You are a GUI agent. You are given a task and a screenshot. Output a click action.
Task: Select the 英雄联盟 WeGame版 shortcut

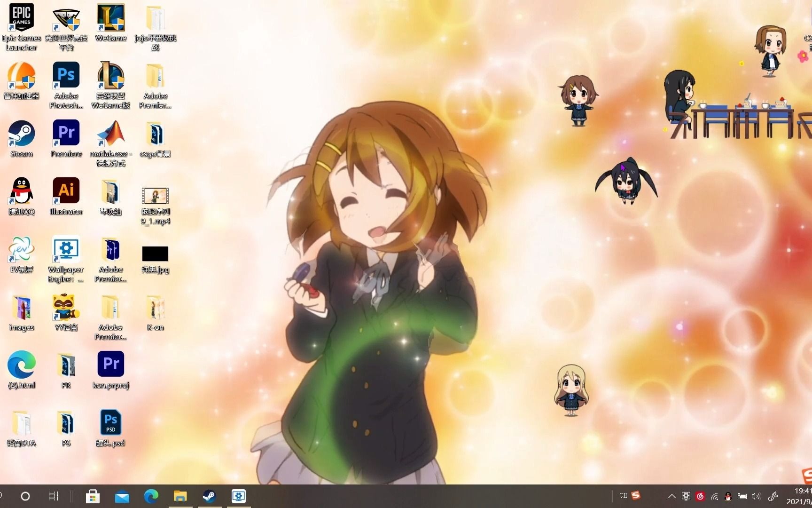pos(111,85)
